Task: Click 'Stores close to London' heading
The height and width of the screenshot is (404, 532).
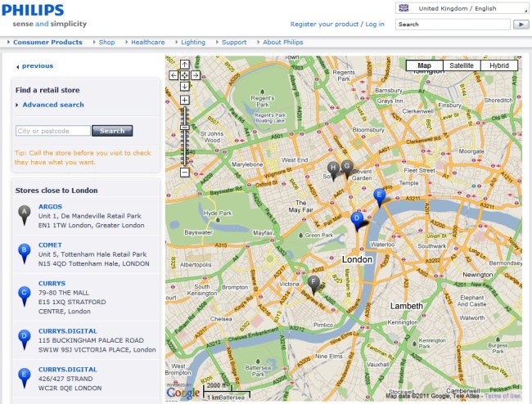Action: (x=56, y=191)
